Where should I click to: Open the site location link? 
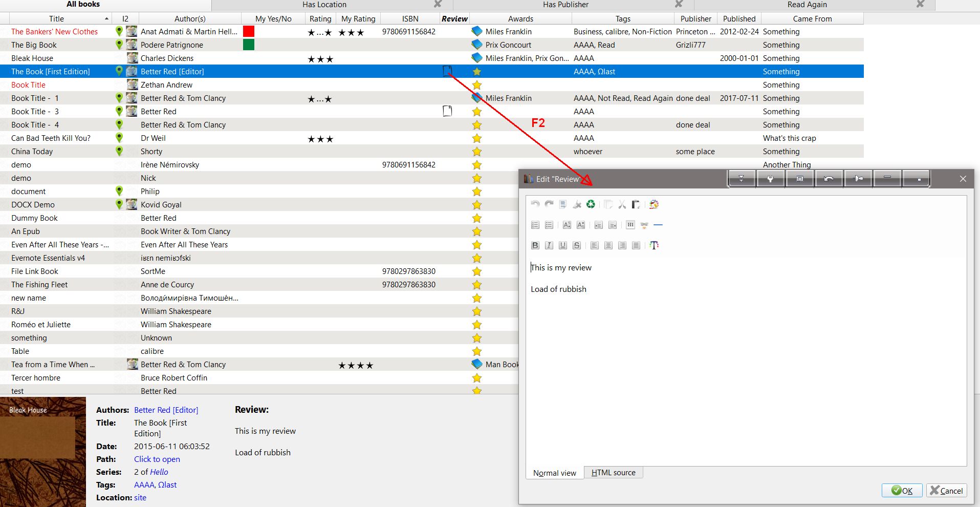point(140,497)
